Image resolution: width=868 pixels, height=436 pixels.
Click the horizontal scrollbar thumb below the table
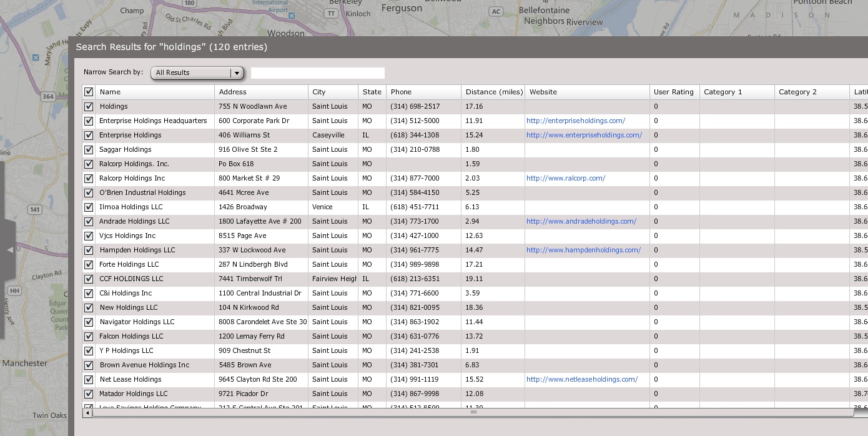pos(473,412)
